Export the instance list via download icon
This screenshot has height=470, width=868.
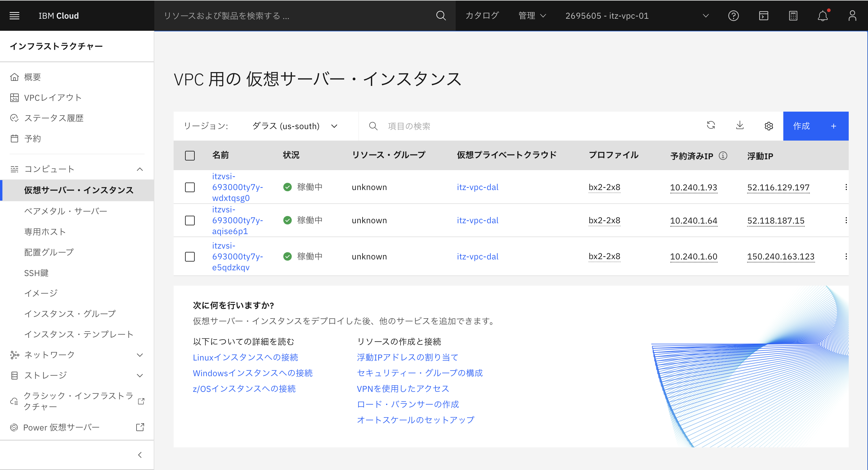coord(740,125)
